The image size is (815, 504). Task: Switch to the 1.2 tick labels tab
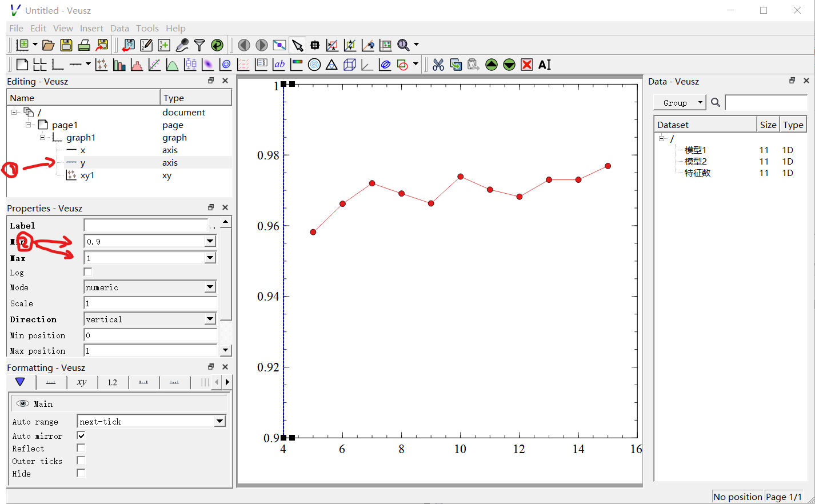pos(113,382)
